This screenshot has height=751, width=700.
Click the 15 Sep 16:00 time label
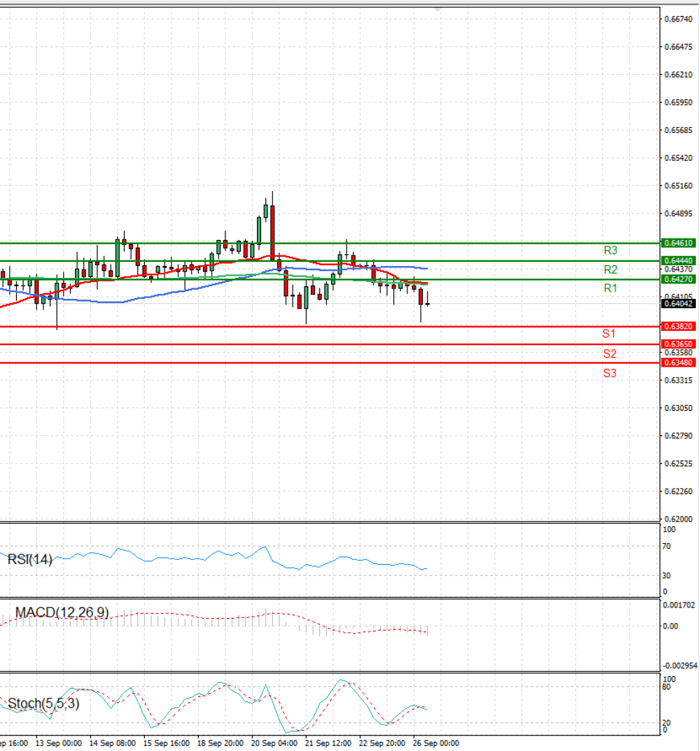coord(167,743)
